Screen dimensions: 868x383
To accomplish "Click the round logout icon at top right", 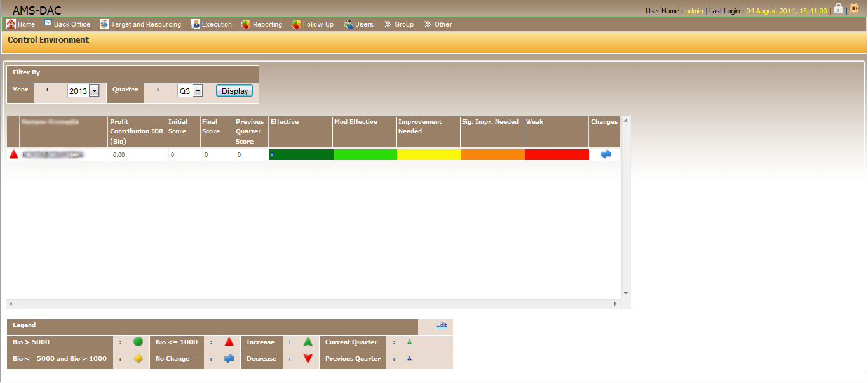I will click(854, 9).
